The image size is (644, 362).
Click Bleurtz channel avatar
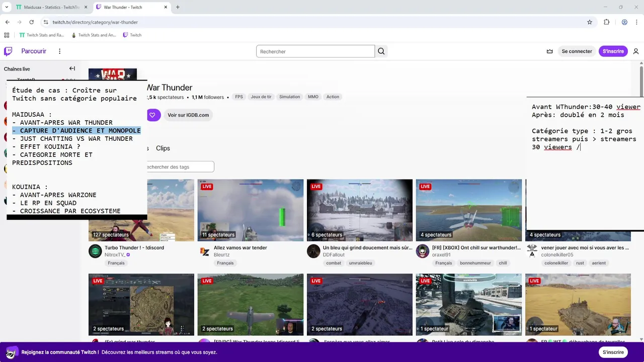click(204, 251)
